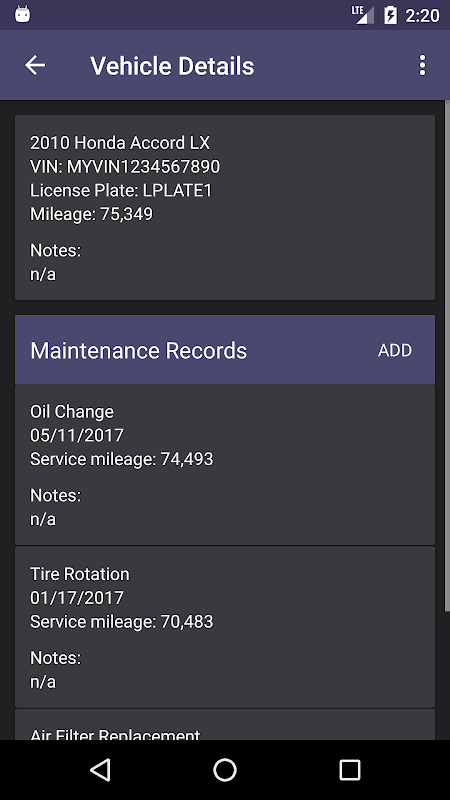Tap the LTE signal indicator

coord(362,15)
